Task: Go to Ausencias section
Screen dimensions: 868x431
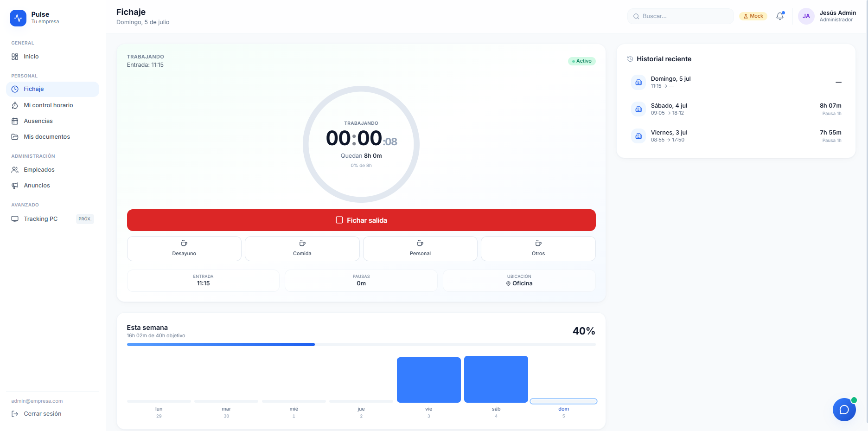Action: (52, 121)
